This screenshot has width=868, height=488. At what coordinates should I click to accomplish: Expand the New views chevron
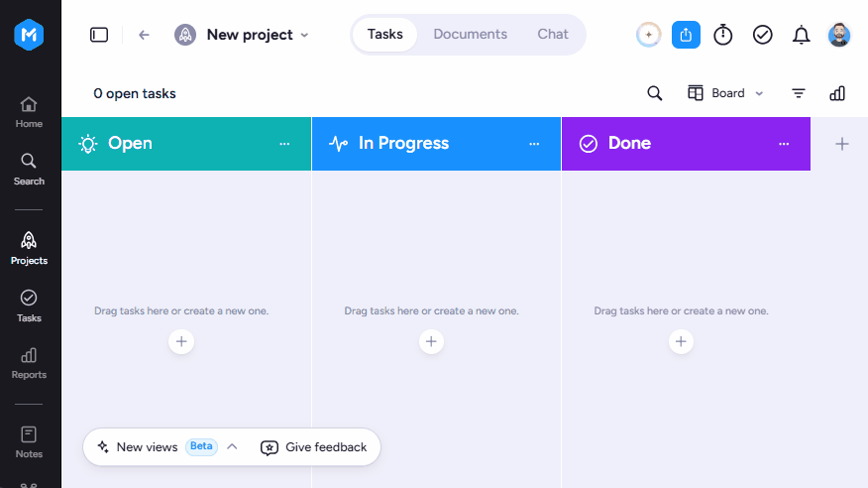[x=232, y=446]
